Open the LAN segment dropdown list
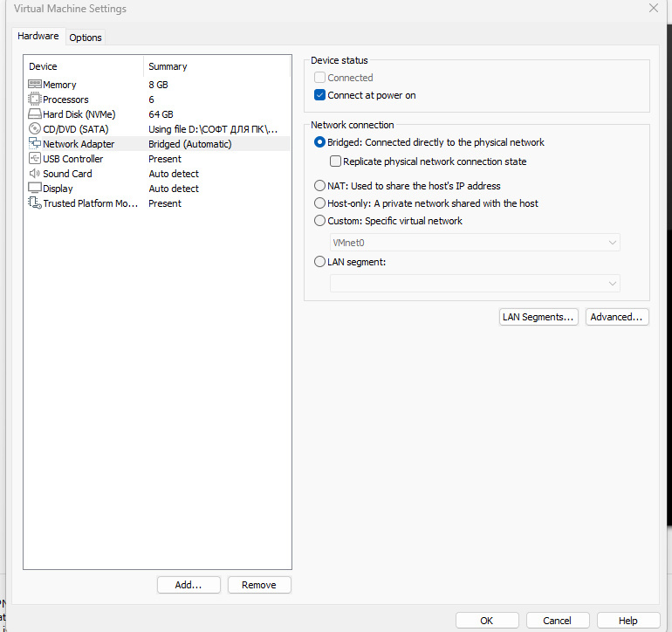Screen dimensions: 672x632 475,284
